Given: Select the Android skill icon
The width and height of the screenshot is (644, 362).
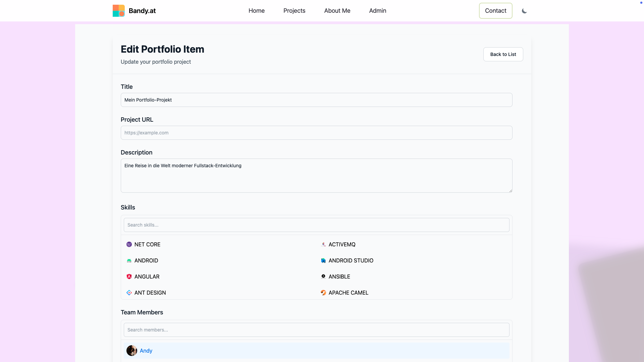Looking at the screenshot, I should (x=129, y=260).
